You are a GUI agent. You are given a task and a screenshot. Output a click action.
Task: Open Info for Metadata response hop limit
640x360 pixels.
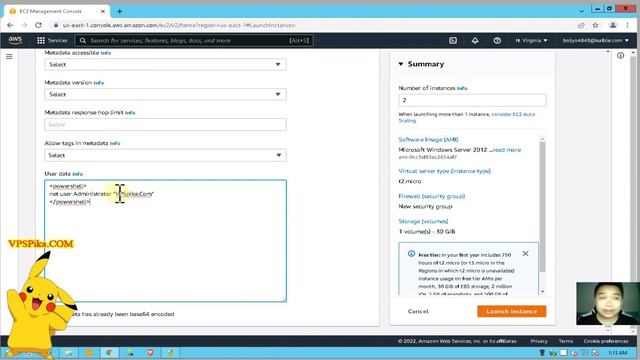coord(130,113)
